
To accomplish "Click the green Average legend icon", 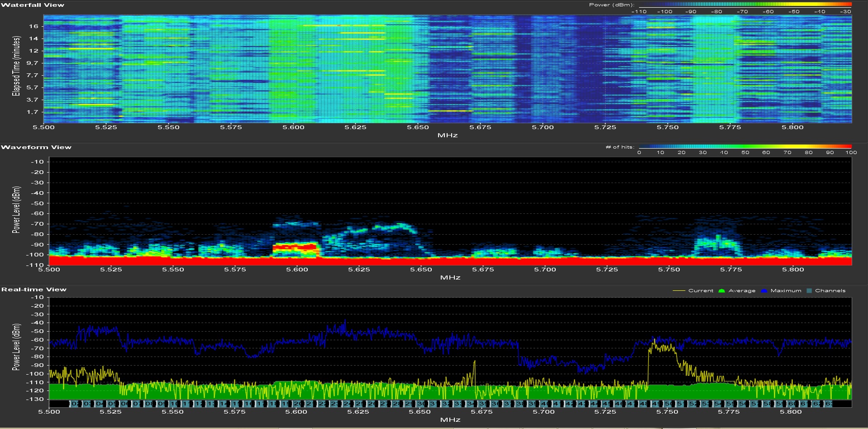I will coord(721,291).
